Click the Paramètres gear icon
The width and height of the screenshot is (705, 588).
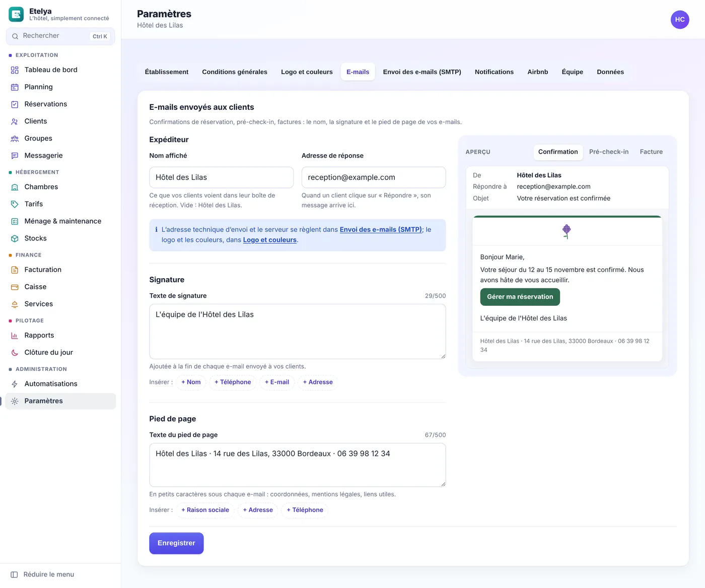[15, 401]
